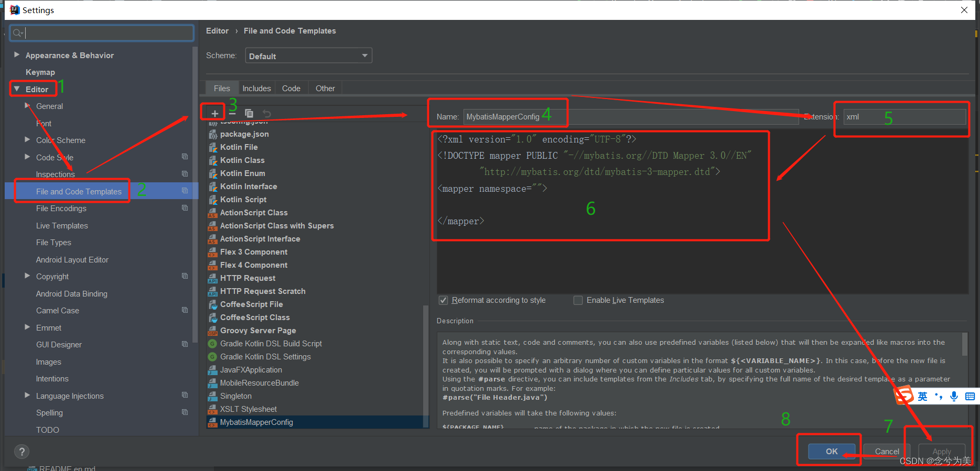Click the OK button
This screenshot has width=980, height=471.
(832, 451)
